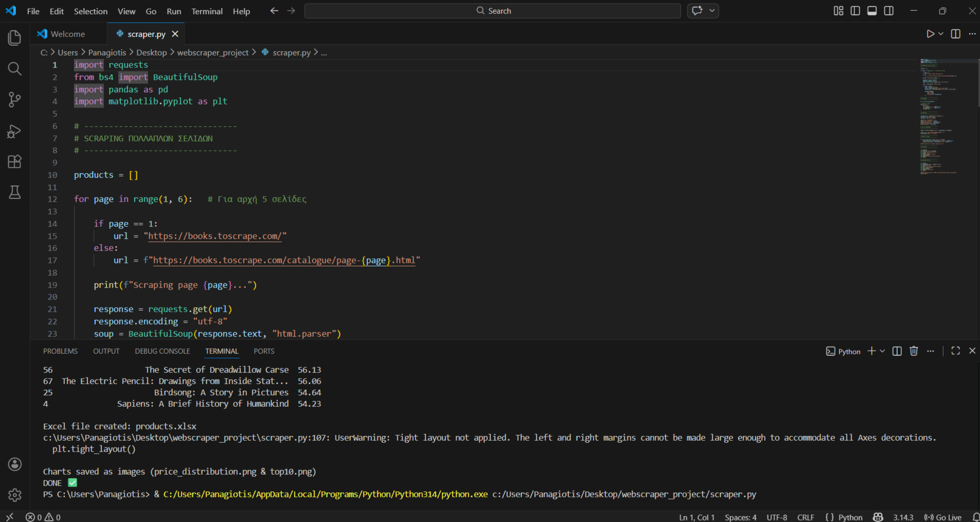Expand the Copilot chat dropdown arrow
980x522 pixels.
[712, 11]
